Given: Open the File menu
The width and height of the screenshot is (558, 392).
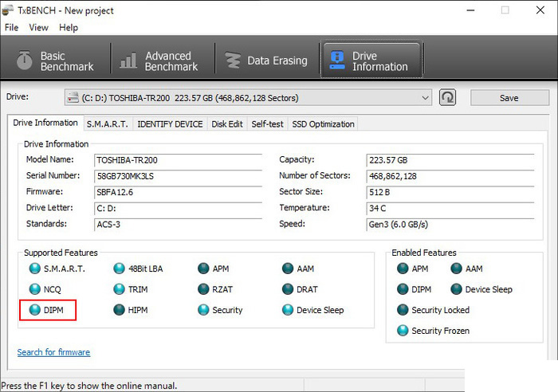Looking at the screenshot, I should 11,27.
